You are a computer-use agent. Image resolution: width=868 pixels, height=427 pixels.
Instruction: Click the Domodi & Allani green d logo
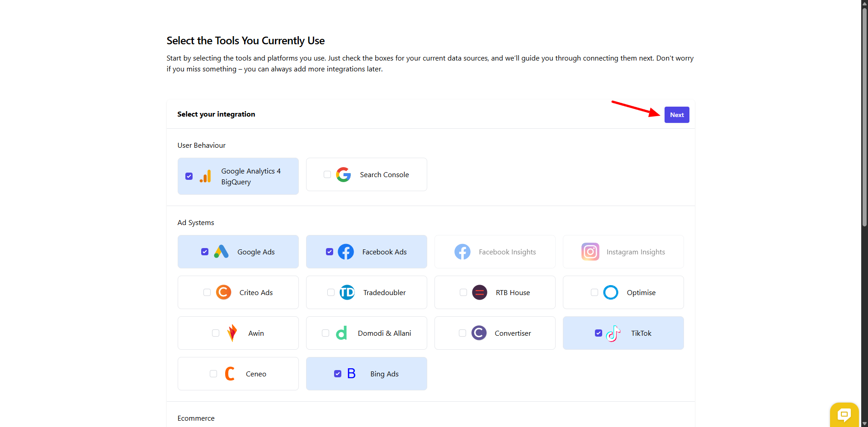pyautogui.click(x=342, y=333)
